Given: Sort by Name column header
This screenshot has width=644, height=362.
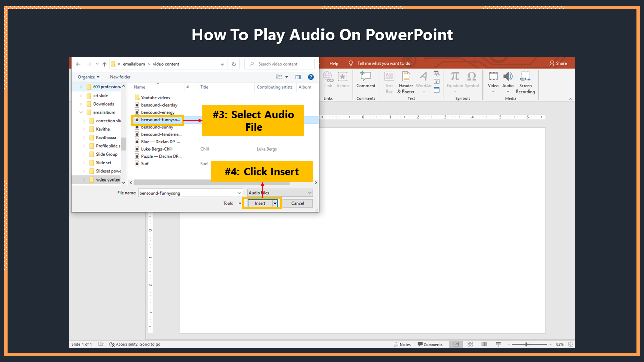Looking at the screenshot, I should (139, 87).
